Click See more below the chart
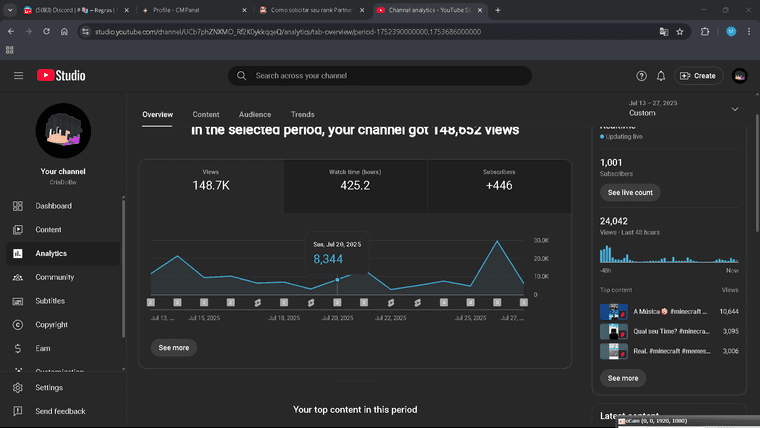This screenshot has height=428, width=760. tap(174, 348)
